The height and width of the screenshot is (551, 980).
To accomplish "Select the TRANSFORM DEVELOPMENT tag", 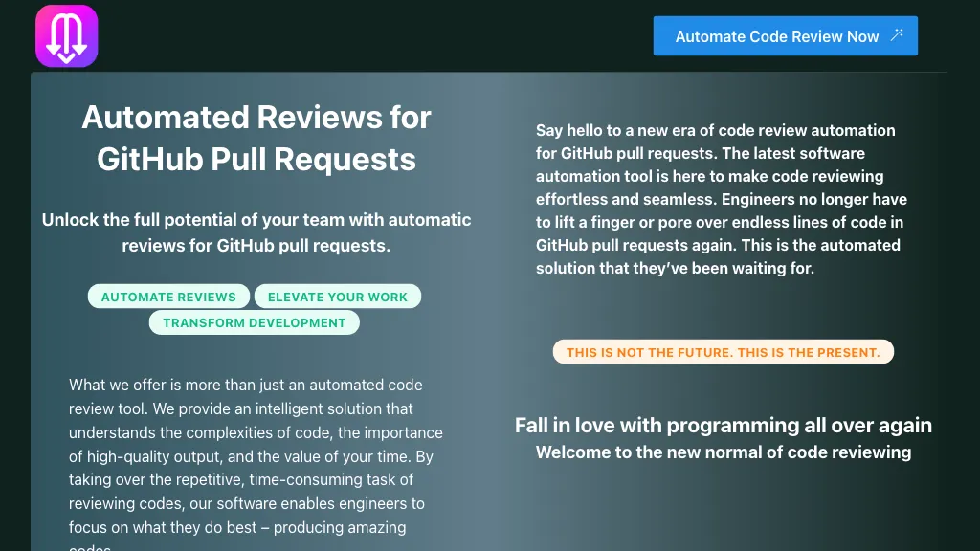I will [255, 323].
